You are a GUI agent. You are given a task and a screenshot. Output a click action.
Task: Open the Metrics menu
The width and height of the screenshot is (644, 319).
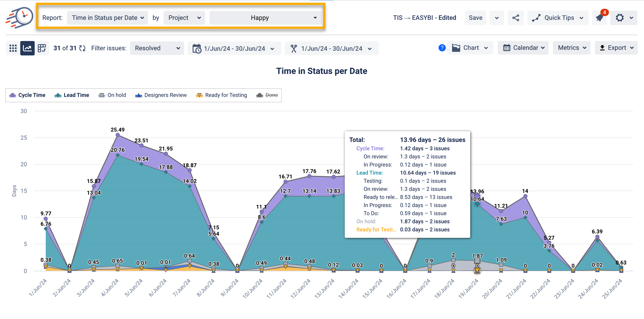coord(572,48)
